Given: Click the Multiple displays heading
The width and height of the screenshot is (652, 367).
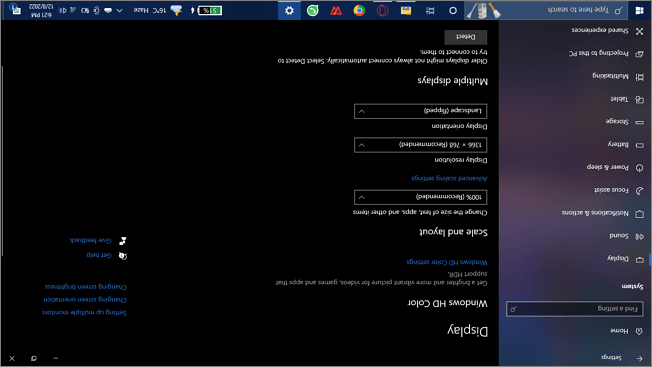Looking at the screenshot, I should coord(452,81).
